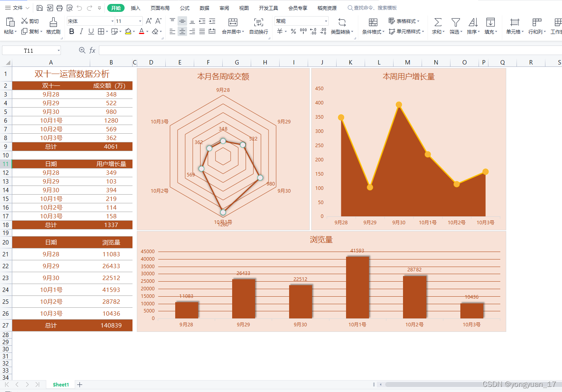Click the Increase Indent icon
Image resolution: width=562 pixels, height=392 pixels.
pyautogui.click(x=212, y=21)
